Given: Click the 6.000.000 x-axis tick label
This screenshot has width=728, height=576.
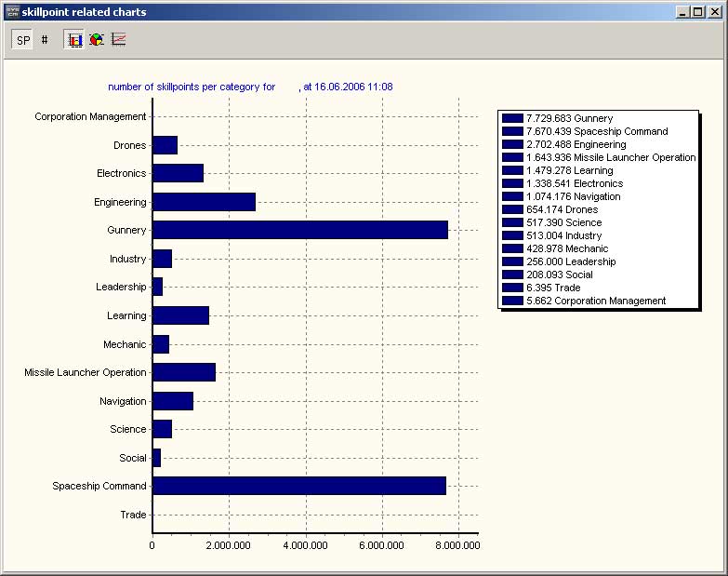Looking at the screenshot, I should click(381, 545).
